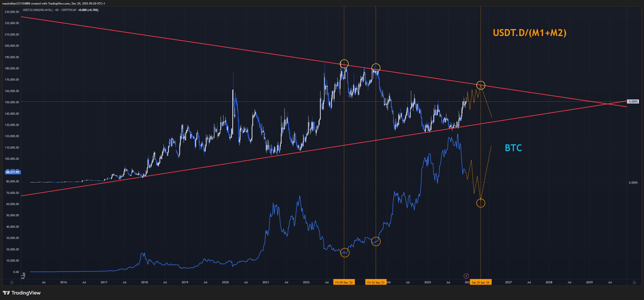This screenshot has width=644, height=300.
Task: Click the orange 'USDT.D/(M1+M2)' text annotation
Action: tap(529, 33)
